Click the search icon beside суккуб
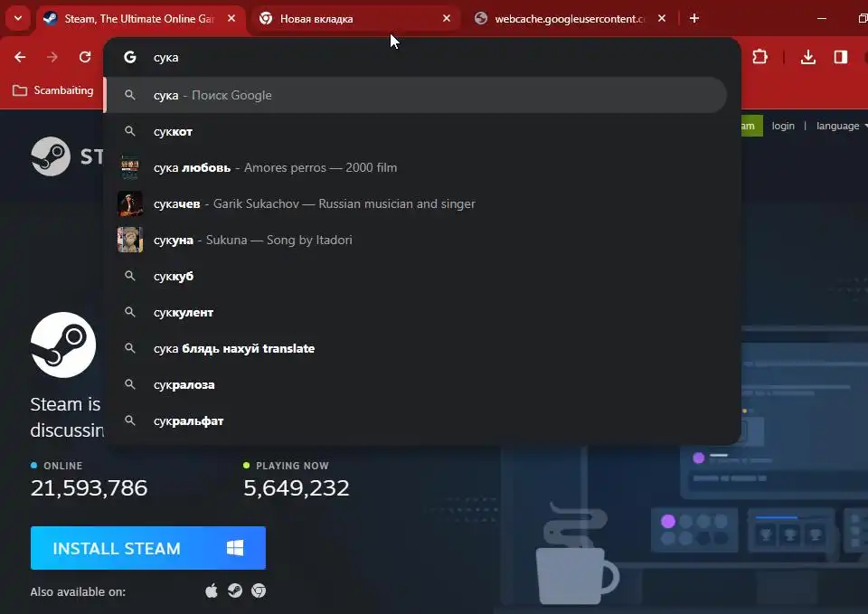868x614 pixels. 130,276
